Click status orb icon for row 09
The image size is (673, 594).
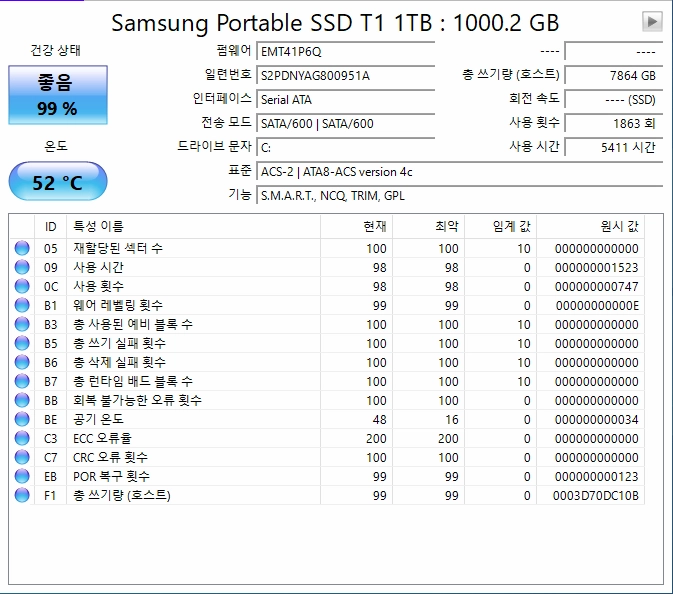point(22,267)
